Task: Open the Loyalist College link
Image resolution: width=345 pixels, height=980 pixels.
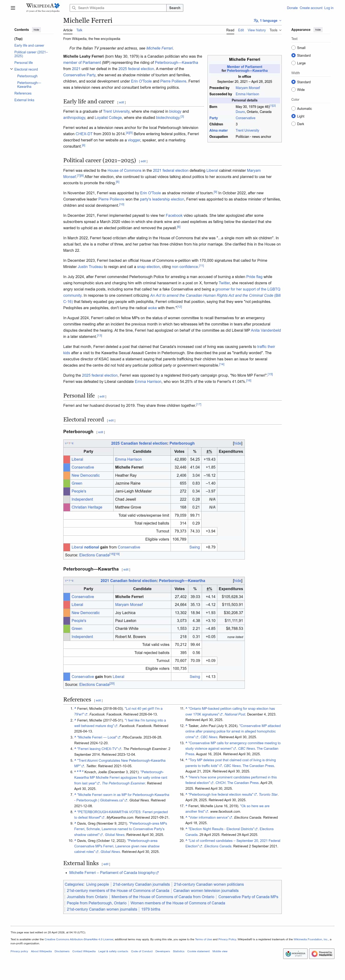Action: (x=108, y=118)
